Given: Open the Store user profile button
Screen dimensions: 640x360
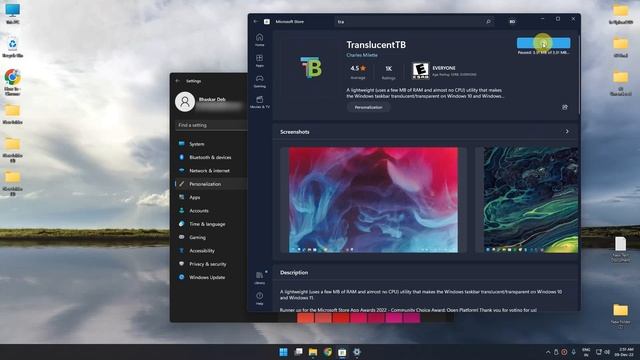Looking at the screenshot, I should point(512,21).
